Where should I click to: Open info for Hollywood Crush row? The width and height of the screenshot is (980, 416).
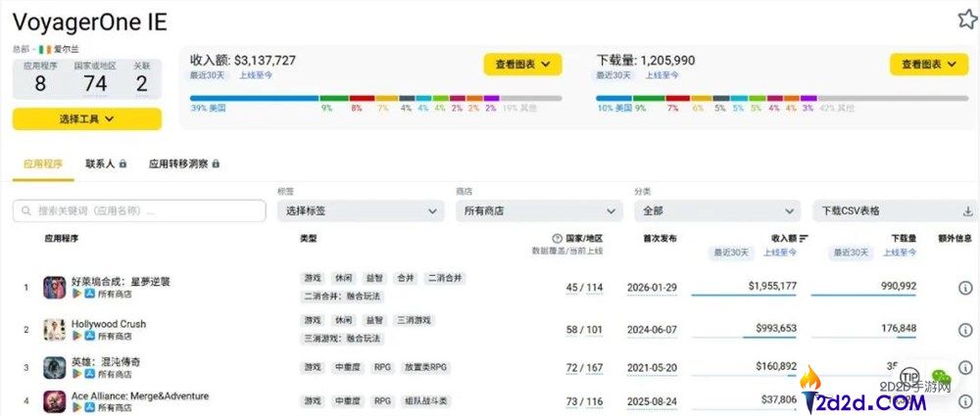pos(965,330)
